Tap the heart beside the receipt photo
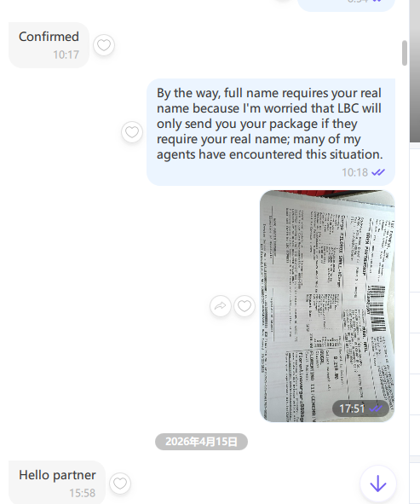The width and height of the screenshot is (420, 504). click(x=245, y=306)
